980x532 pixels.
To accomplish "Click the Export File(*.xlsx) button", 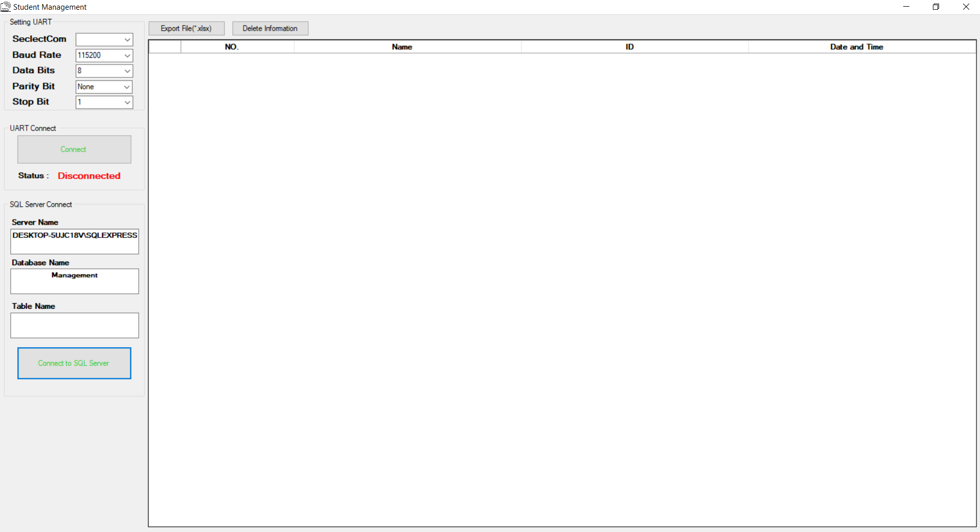I will 186,28.
